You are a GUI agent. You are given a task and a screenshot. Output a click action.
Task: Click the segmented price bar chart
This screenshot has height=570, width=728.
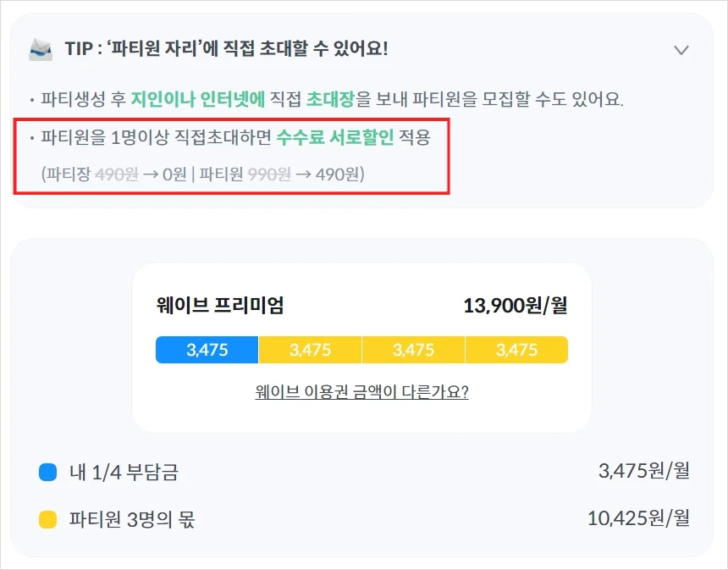(361, 349)
